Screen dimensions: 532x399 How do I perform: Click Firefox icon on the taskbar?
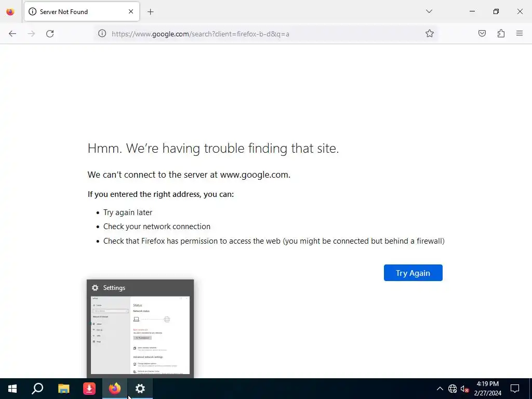click(115, 389)
